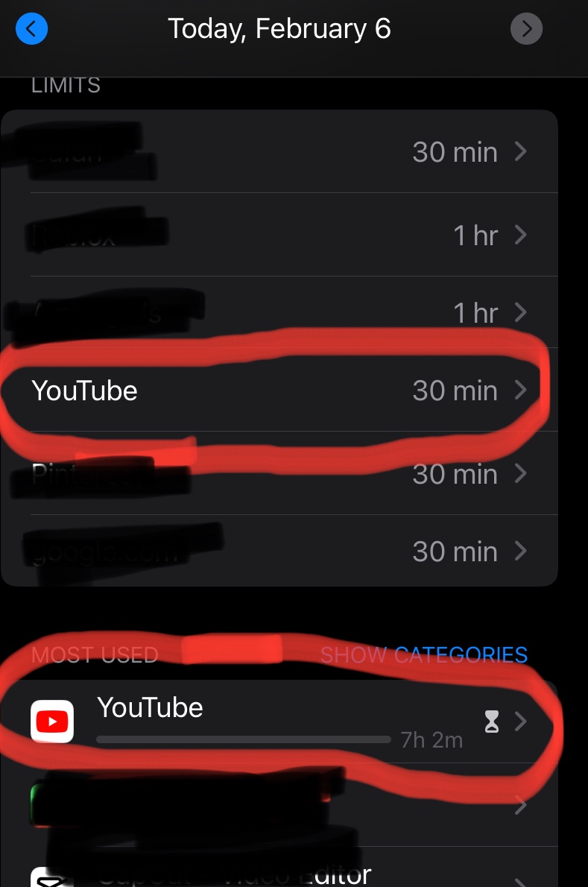Tap SHOW CATEGORIES link
The width and height of the screenshot is (588, 887).
[423, 655]
